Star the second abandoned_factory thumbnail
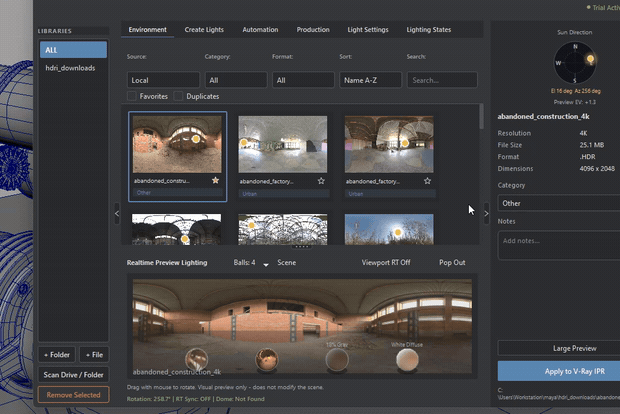The width and height of the screenshot is (620, 414). click(x=427, y=181)
